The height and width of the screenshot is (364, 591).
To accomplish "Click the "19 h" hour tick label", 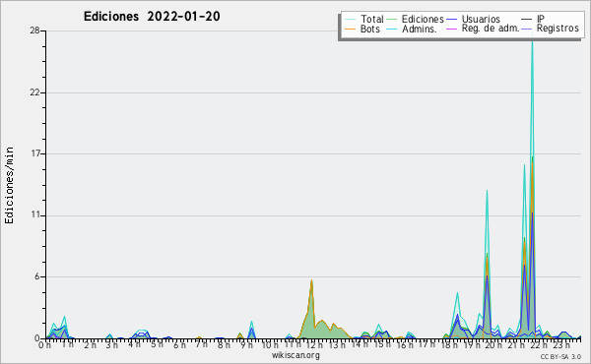I will pos(472,344).
